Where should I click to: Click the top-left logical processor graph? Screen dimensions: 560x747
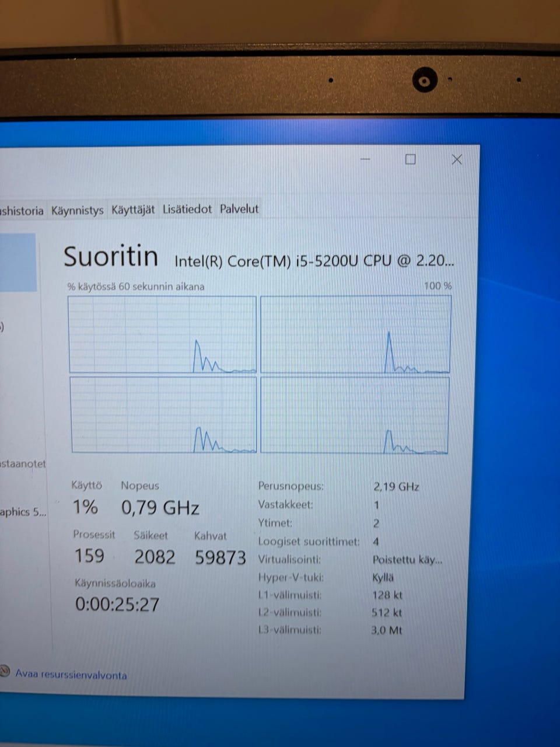(x=162, y=334)
